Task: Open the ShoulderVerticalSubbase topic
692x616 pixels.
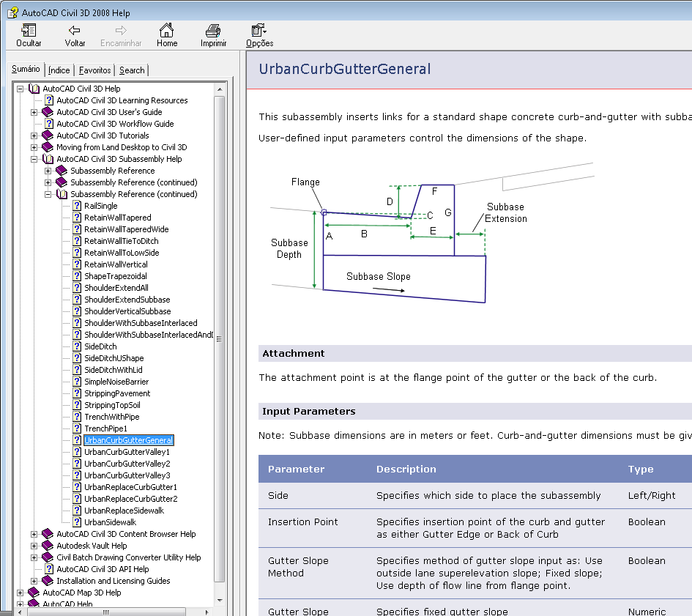Action: (127, 311)
